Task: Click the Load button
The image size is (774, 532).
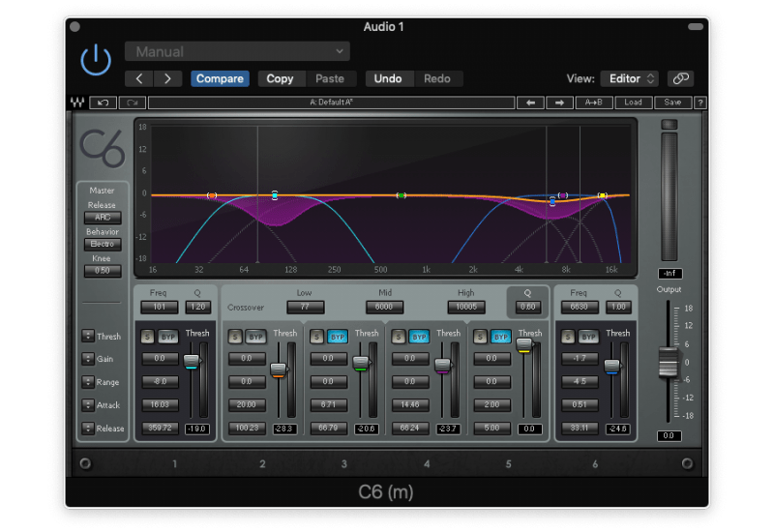Action: pos(633,103)
